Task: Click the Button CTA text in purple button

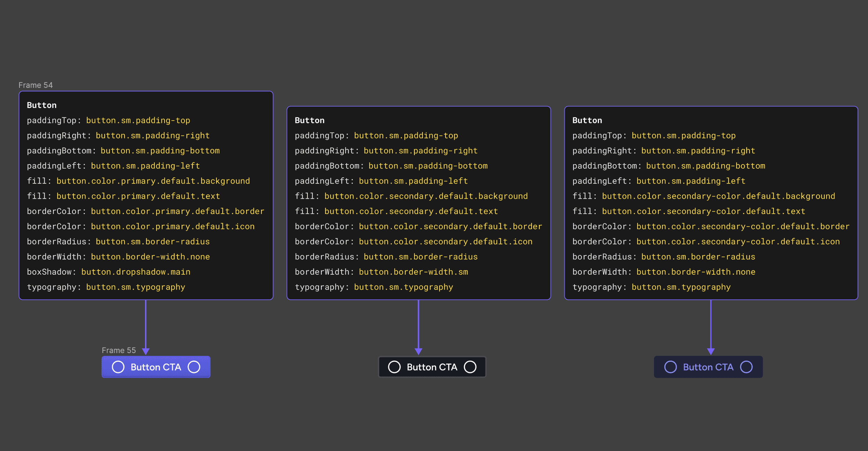Action: point(156,367)
